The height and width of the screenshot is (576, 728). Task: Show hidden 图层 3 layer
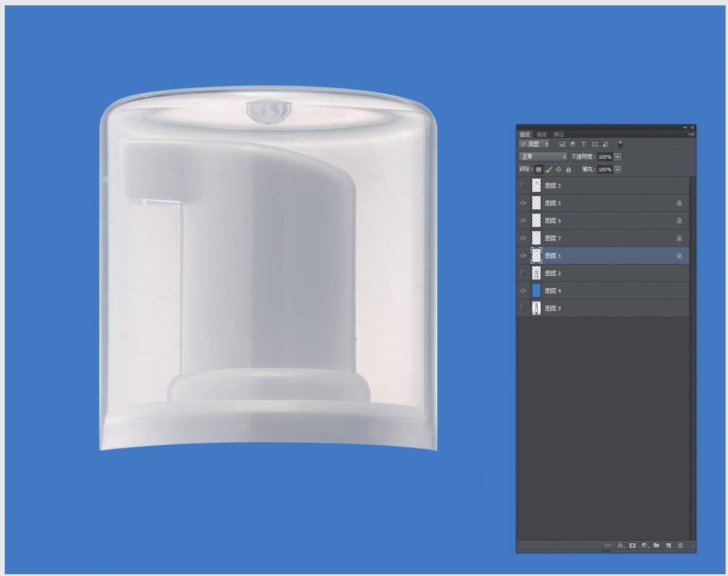point(523,186)
